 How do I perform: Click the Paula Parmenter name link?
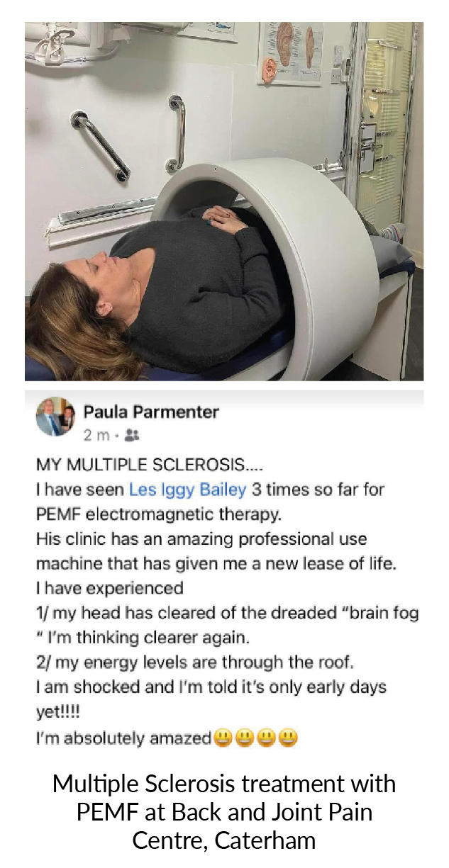[152, 411]
